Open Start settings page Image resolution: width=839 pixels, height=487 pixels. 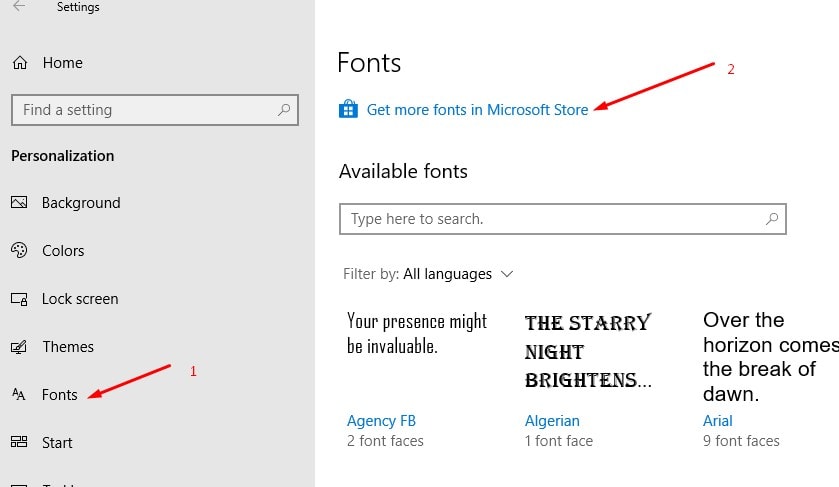click(57, 443)
